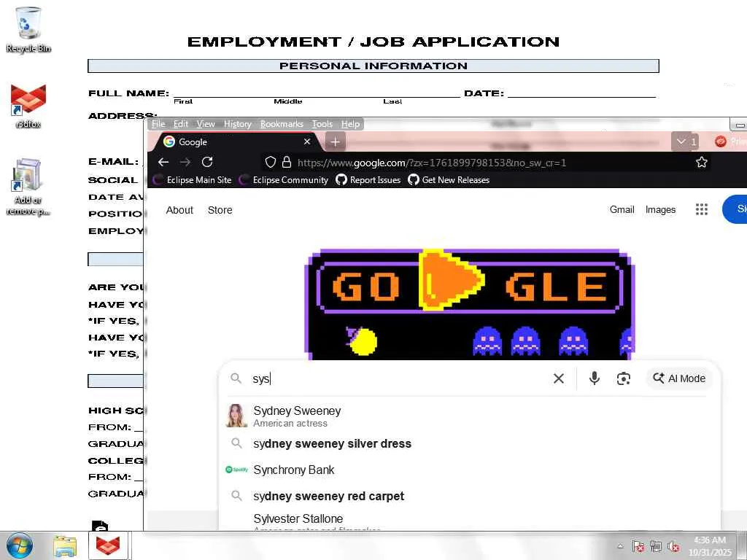747x560 pixels.
Task: Click the blue Sign in button
Action: (x=735, y=209)
